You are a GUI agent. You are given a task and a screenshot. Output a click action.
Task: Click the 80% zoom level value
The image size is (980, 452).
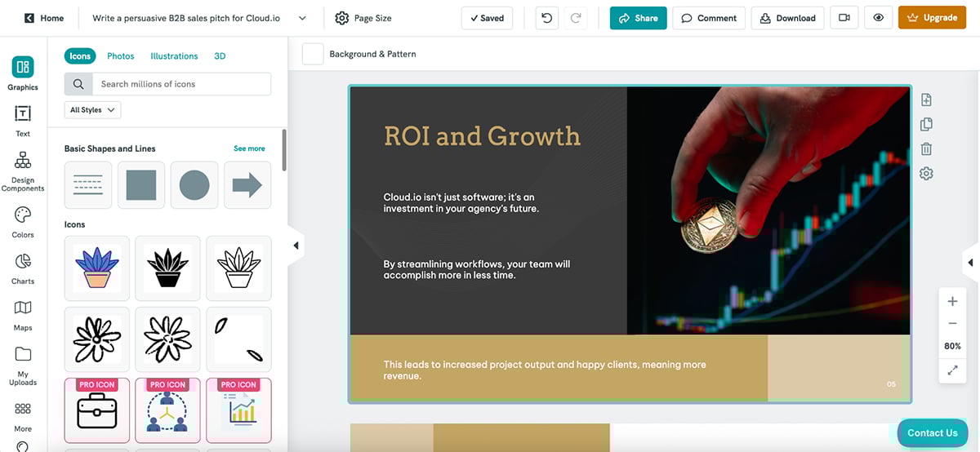(952, 346)
